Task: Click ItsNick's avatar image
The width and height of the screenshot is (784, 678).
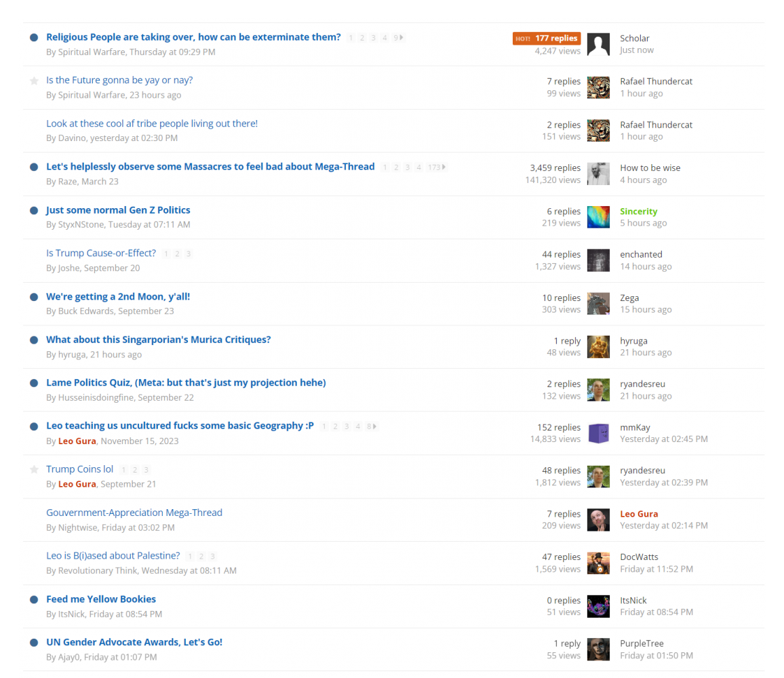Action: point(598,606)
